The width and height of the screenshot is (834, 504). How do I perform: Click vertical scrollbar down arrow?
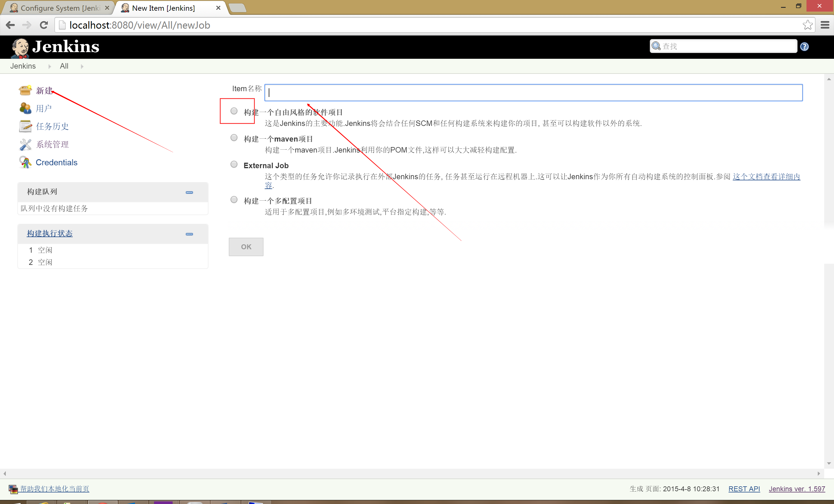[x=829, y=463]
